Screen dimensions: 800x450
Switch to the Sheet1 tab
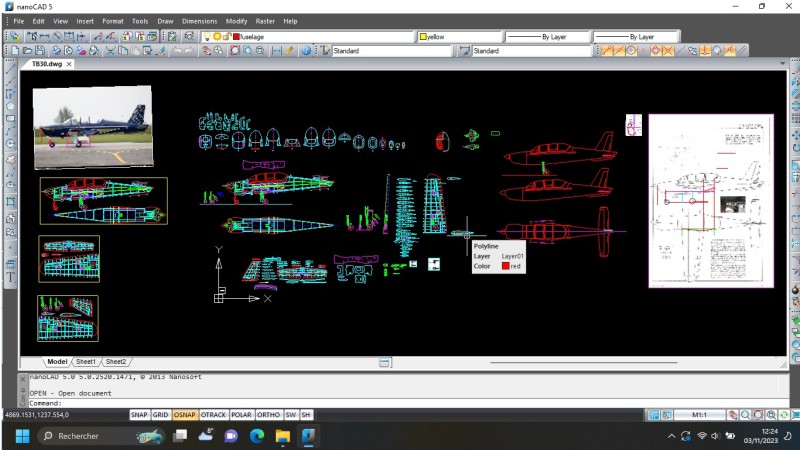tap(86, 361)
